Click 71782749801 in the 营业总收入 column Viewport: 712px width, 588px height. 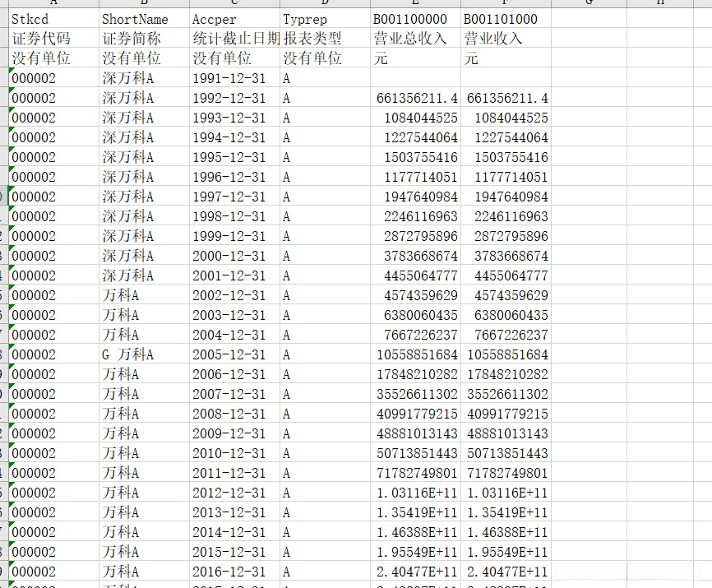pyautogui.click(x=415, y=473)
